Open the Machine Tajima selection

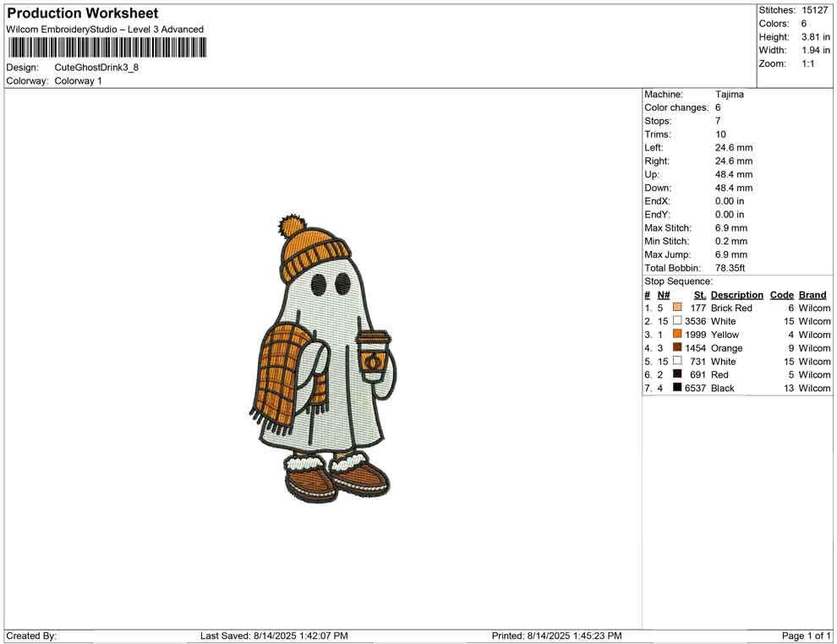pyautogui.click(x=730, y=94)
